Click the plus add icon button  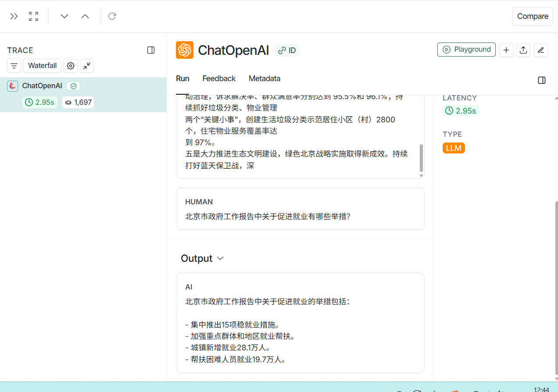pos(506,50)
